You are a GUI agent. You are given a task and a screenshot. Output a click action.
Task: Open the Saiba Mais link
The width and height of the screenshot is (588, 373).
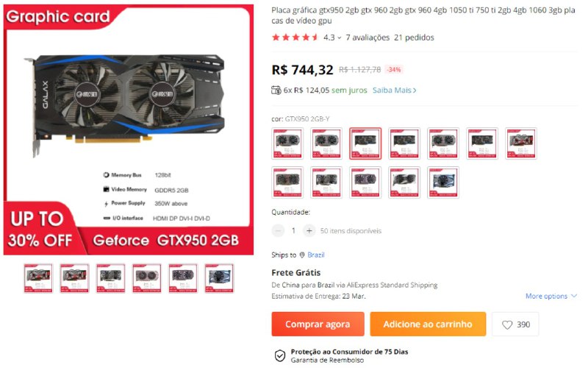click(394, 90)
